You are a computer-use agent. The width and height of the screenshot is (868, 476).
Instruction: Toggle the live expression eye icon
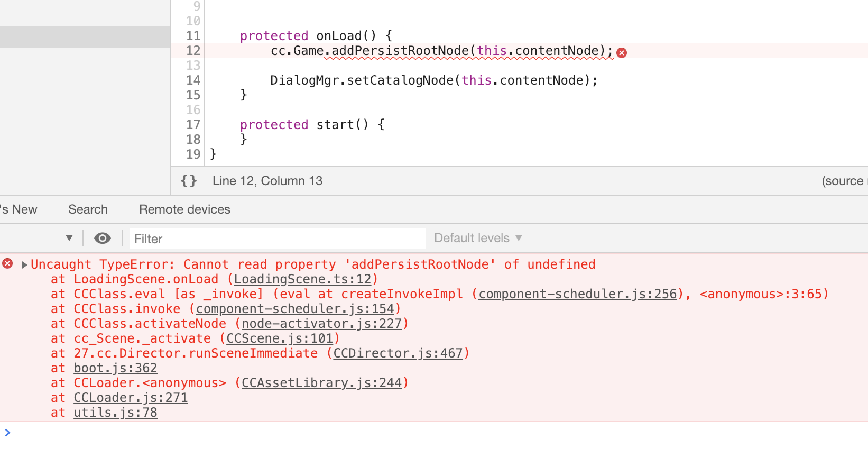tap(103, 239)
